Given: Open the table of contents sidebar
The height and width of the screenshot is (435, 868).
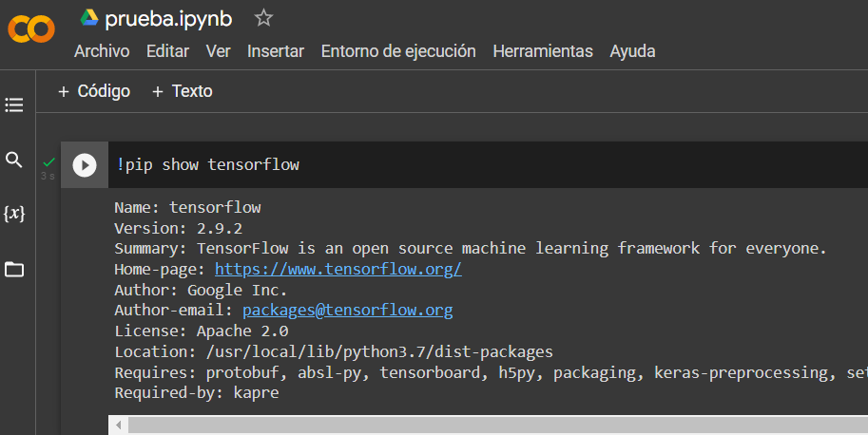Looking at the screenshot, I should (14, 104).
